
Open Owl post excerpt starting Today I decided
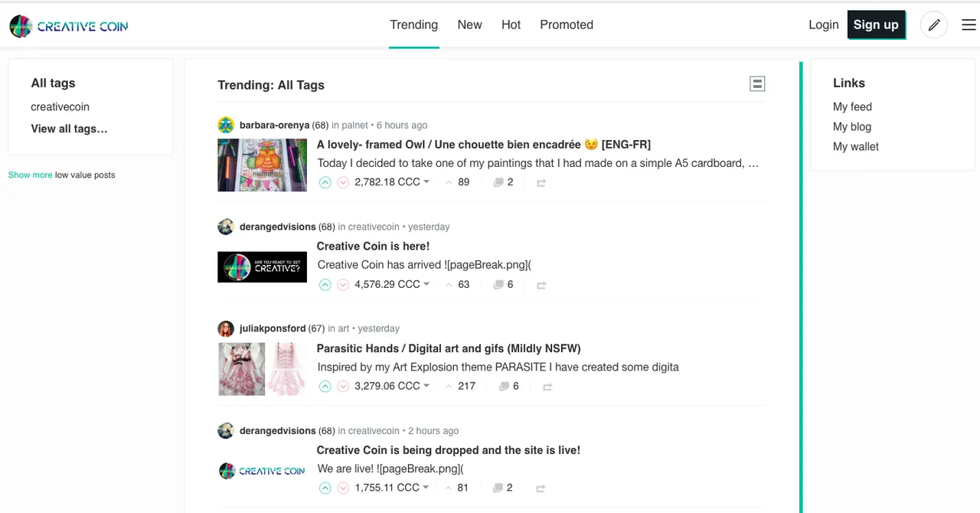[538, 163]
